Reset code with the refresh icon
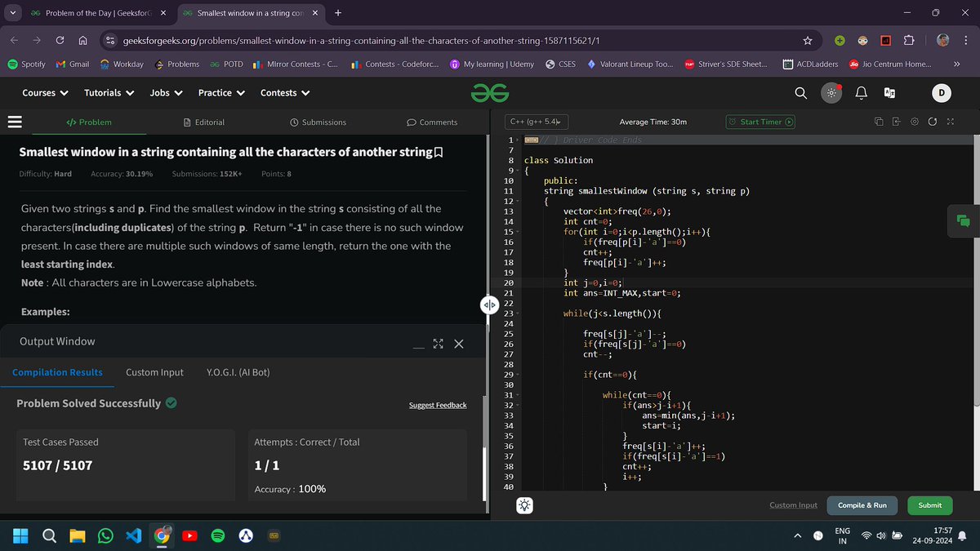Screen dimensions: 980x551 click(932, 122)
